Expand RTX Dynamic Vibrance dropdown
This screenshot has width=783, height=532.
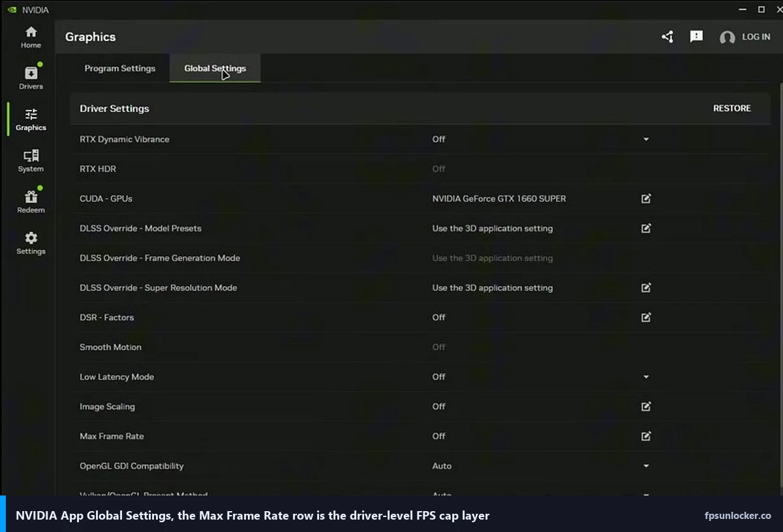click(646, 139)
